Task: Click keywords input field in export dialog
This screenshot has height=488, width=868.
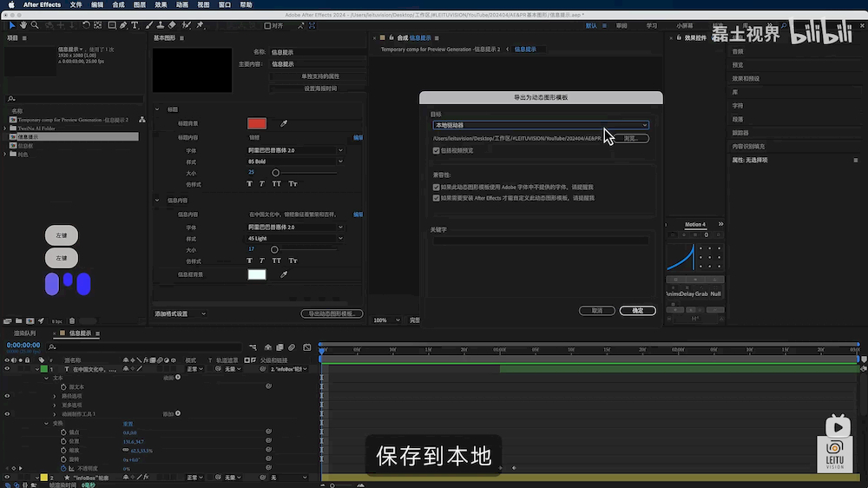Action: [540, 241]
